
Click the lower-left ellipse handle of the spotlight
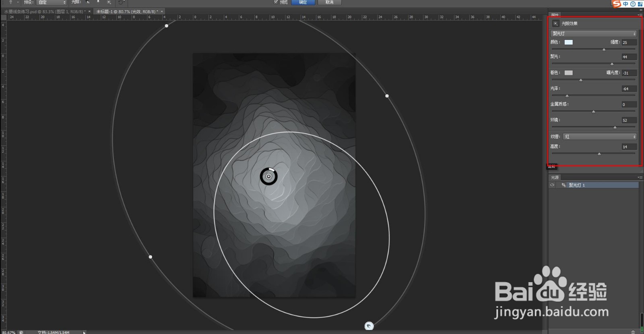point(151,257)
